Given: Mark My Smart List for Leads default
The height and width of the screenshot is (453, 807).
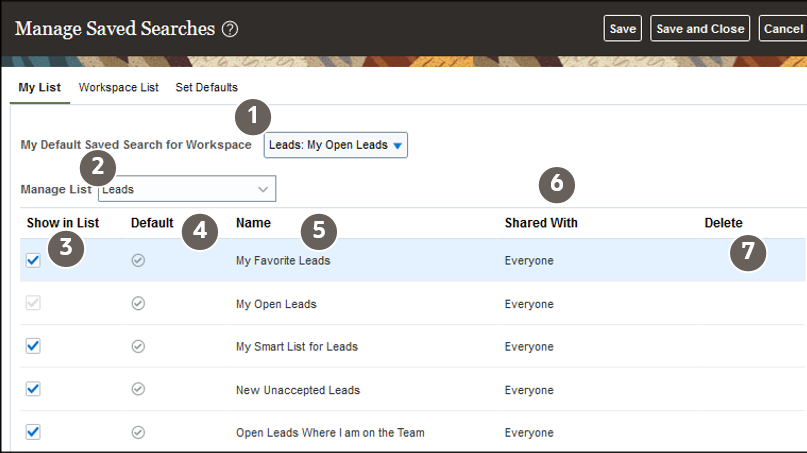Looking at the screenshot, I should pos(138,346).
